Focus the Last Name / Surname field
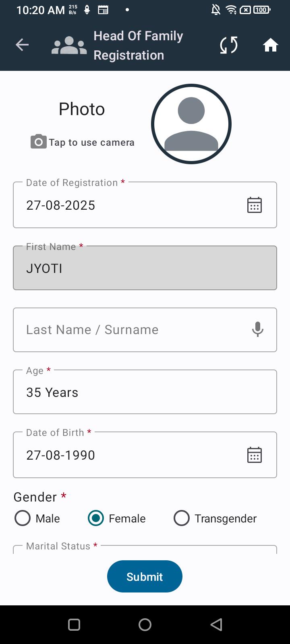 coord(145,330)
